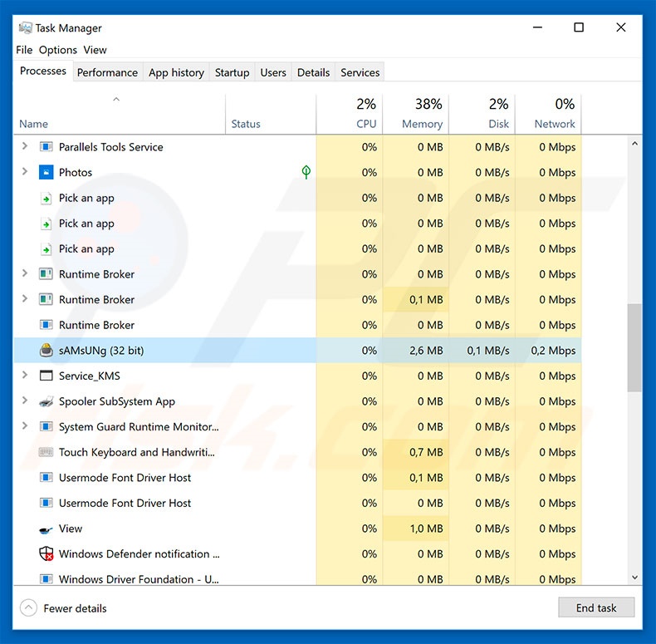Click the View process icon
The height and width of the screenshot is (644, 656).
tap(47, 529)
